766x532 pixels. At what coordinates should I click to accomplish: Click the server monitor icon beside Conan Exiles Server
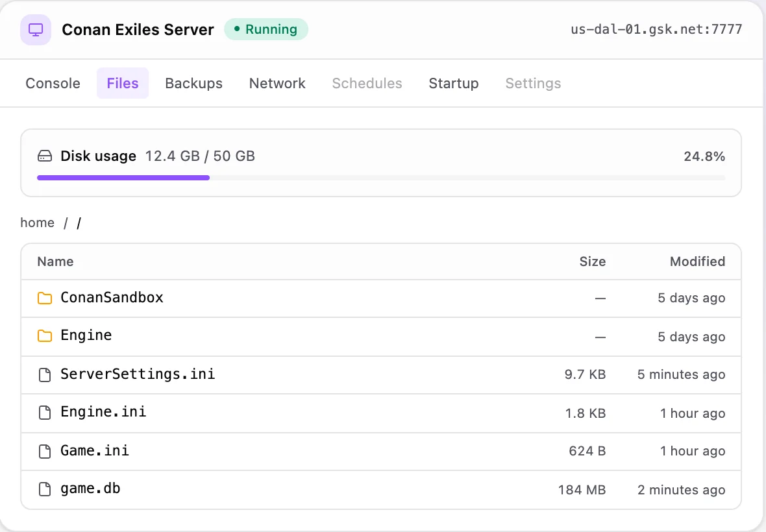pos(36,30)
